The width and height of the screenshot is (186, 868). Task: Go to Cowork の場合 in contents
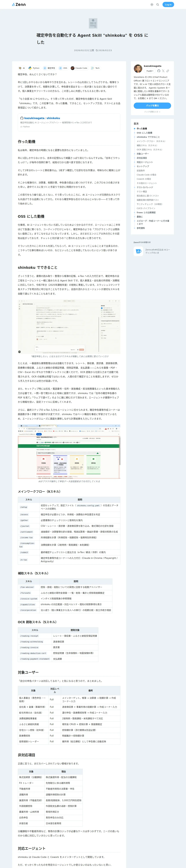pos(144,179)
